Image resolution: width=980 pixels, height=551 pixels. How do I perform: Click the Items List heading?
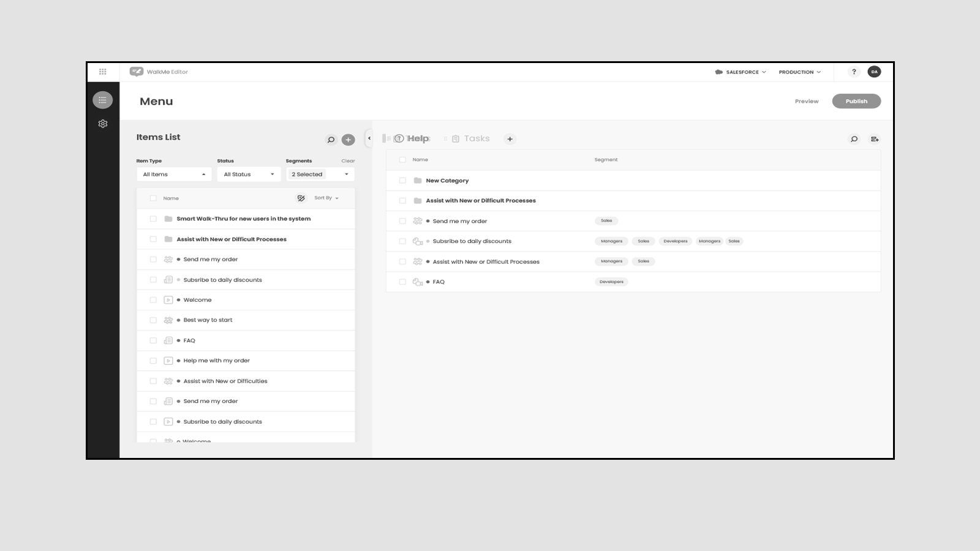(158, 137)
